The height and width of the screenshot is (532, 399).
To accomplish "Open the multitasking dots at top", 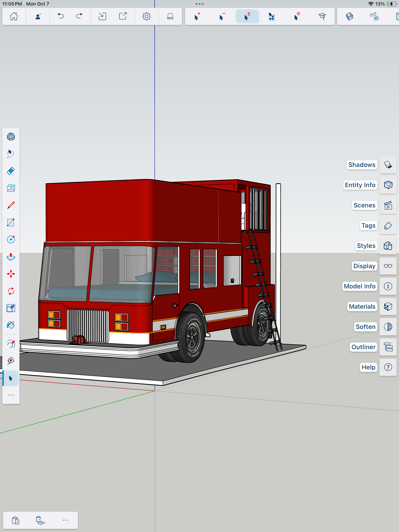I will pos(199,4).
